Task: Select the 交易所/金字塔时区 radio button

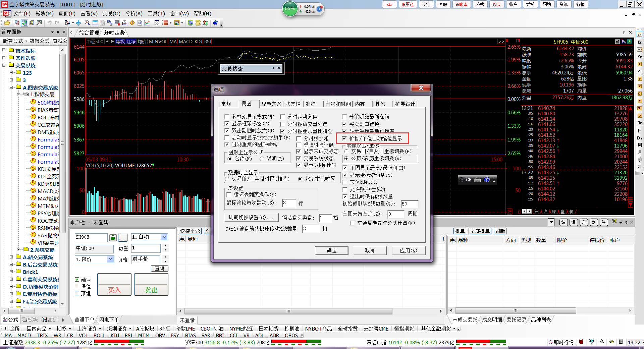Action: [227, 179]
